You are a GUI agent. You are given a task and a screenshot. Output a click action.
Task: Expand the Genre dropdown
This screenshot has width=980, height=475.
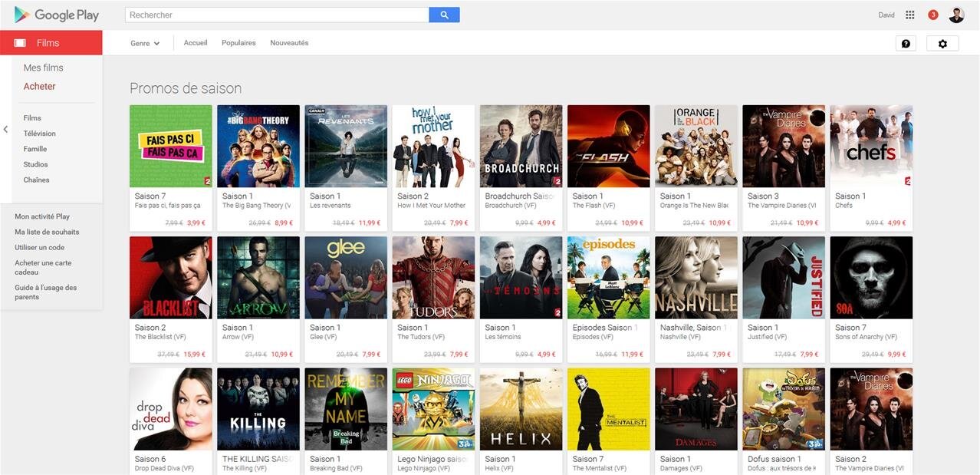(145, 44)
